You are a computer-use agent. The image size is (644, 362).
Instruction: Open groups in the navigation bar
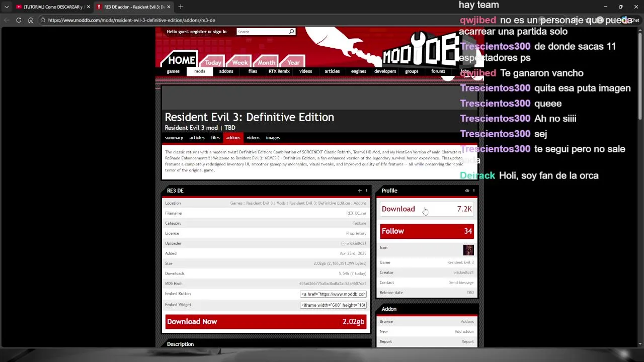(412, 71)
